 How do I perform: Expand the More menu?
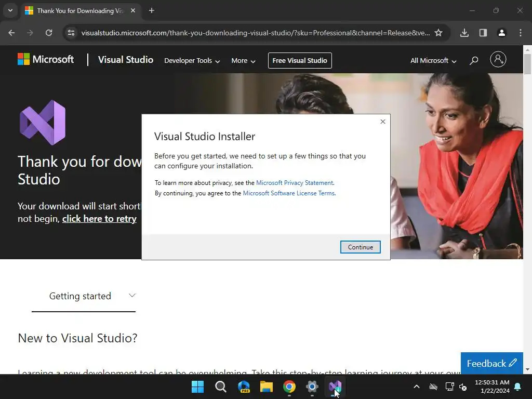(243, 60)
